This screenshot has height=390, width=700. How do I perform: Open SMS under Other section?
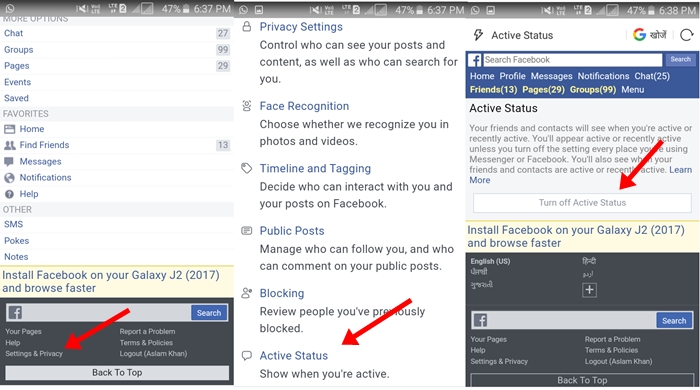[13, 224]
